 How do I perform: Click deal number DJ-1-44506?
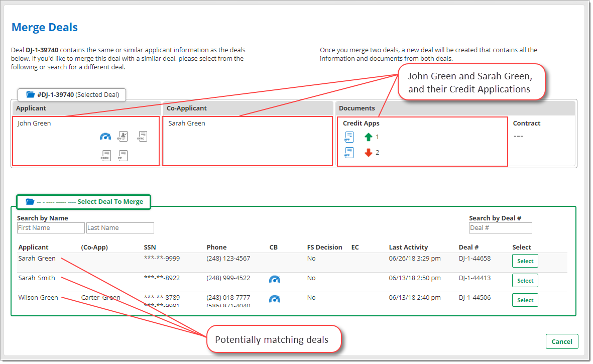(475, 298)
